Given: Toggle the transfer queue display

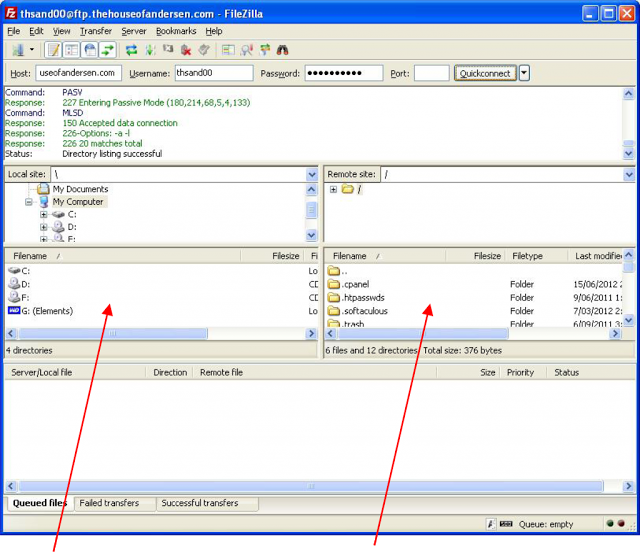Looking at the screenshot, I should [x=108, y=50].
